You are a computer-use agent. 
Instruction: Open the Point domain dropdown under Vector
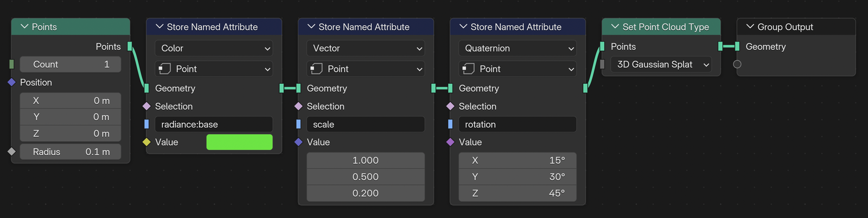pos(366,69)
